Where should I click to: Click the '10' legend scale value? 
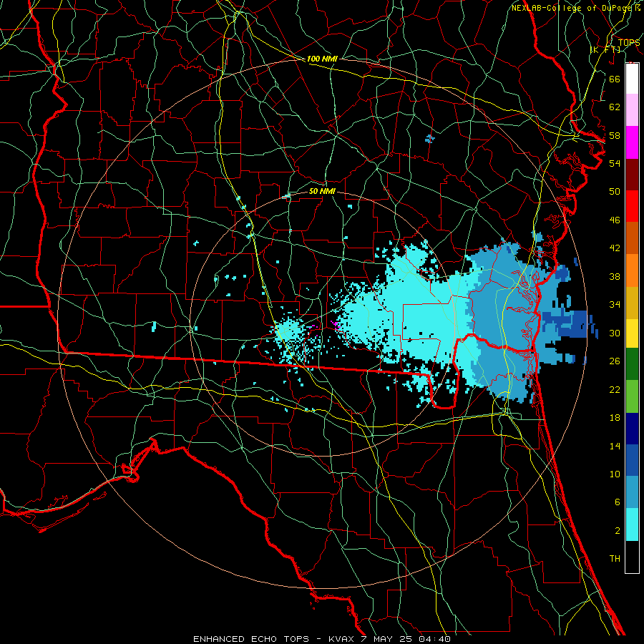(x=615, y=474)
